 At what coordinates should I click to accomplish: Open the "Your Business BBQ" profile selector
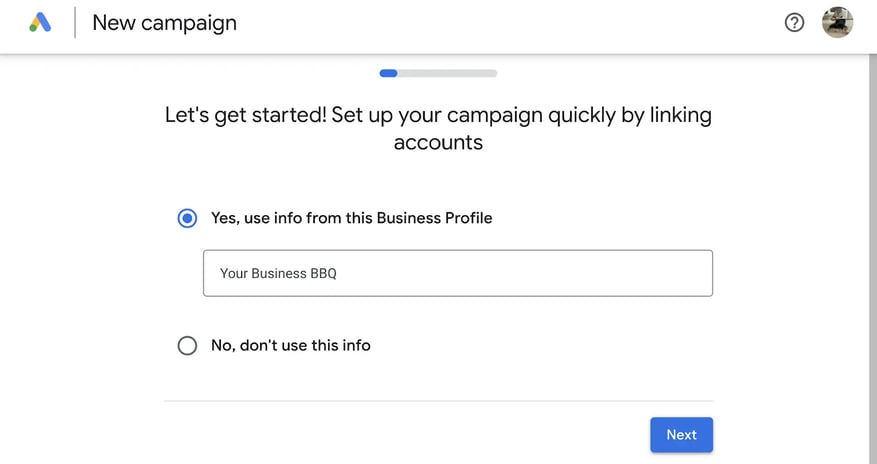tap(458, 273)
